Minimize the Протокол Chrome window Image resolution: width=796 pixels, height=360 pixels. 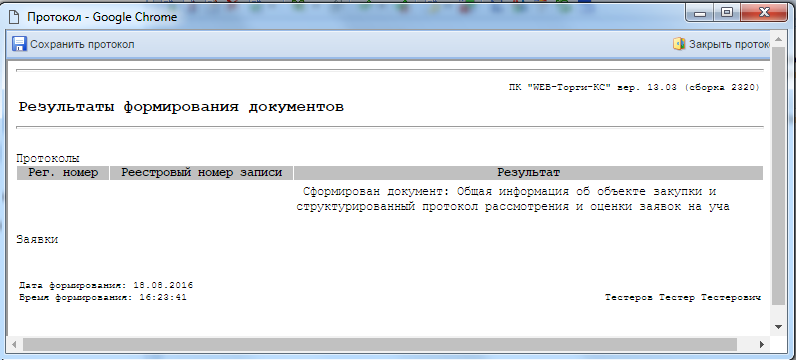click(701, 14)
